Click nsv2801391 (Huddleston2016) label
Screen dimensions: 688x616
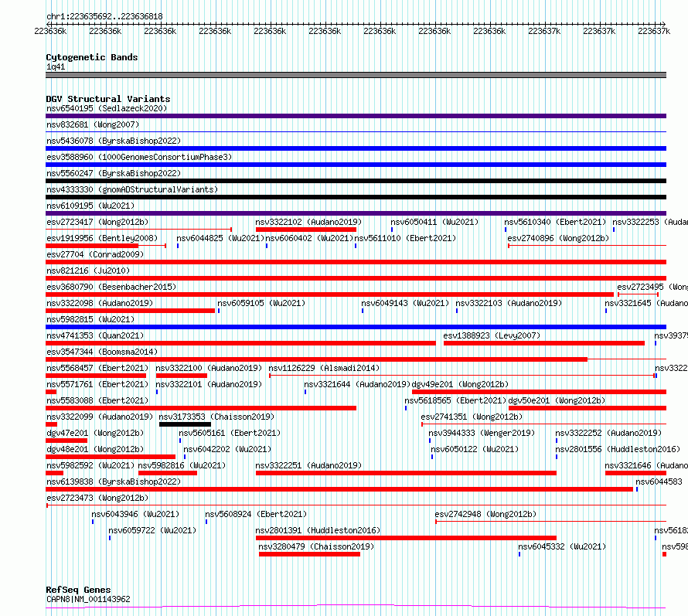pyautogui.click(x=318, y=530)
